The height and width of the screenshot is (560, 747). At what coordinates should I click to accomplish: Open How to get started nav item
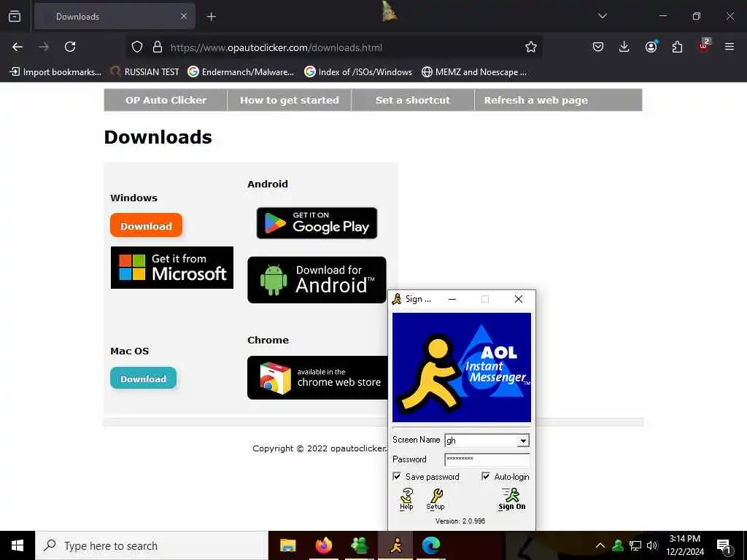pyautogui.click(x=289, y=100)
